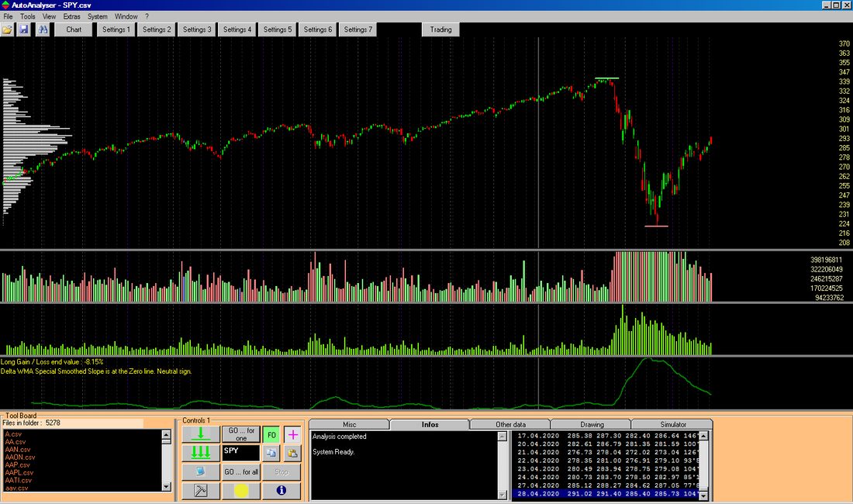Select the Other data tab

[x=510, y=425]
